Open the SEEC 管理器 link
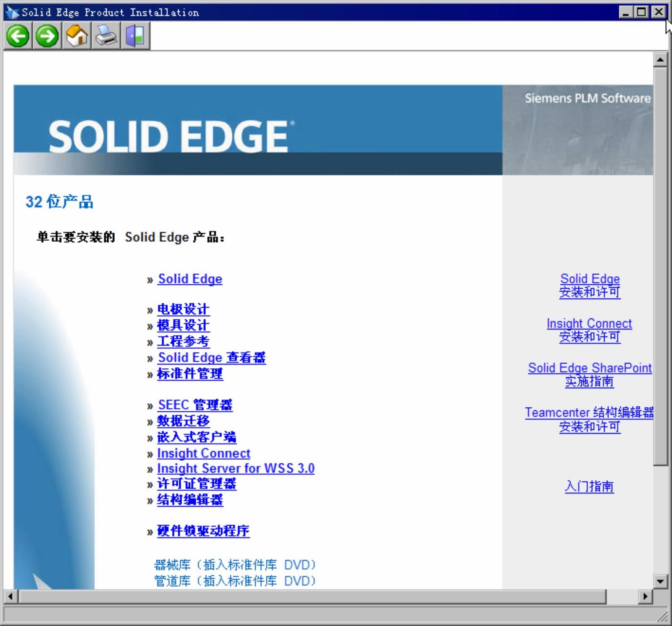 point(195,405)
